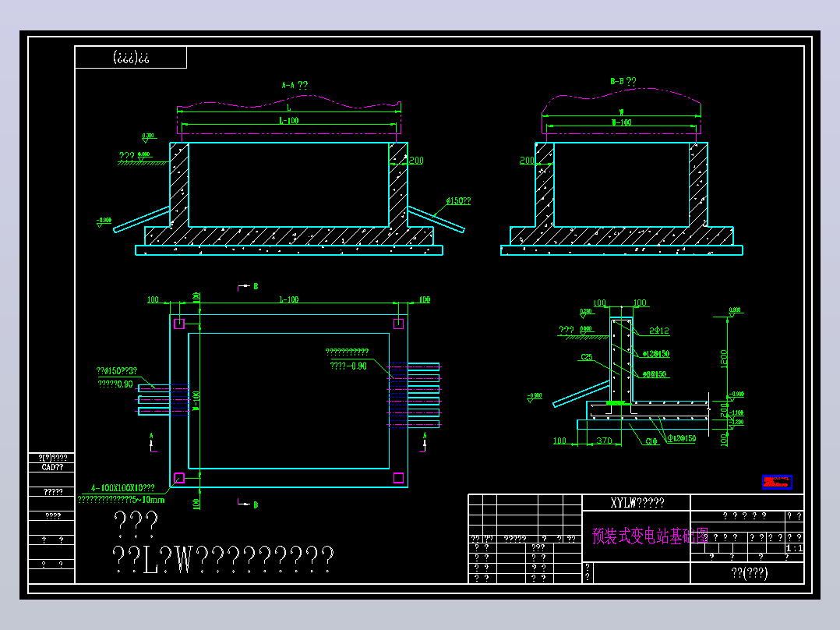This screenshot has height=630, width=840.
Task: Select the '5~10mm' note line below plan
Action: [121, 500]
